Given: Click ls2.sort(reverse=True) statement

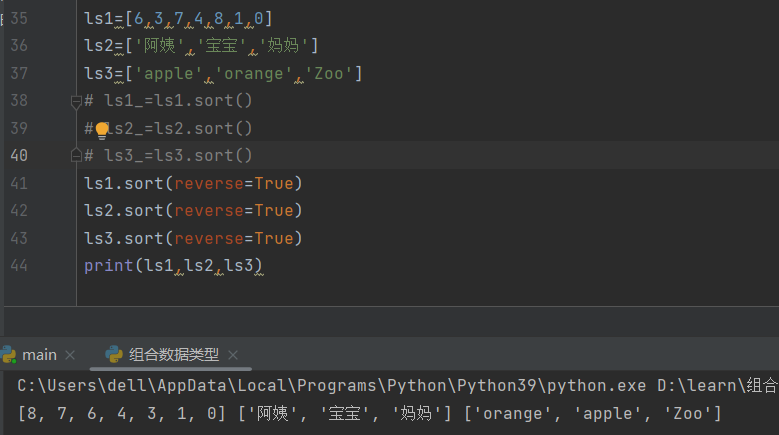Looking at the screenshot, I should 193,211.
